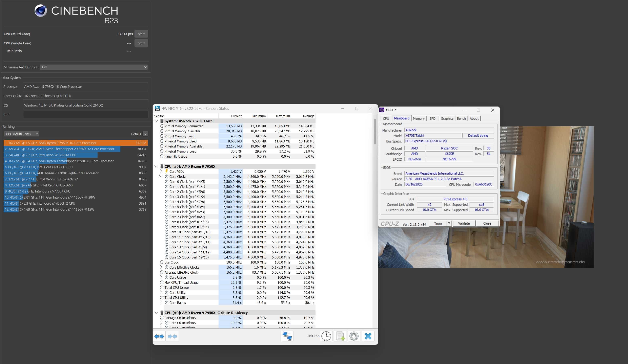Open the Graphics tab in CPU-Z
Viewport: 628px width, 364px height.
[447, 118]
